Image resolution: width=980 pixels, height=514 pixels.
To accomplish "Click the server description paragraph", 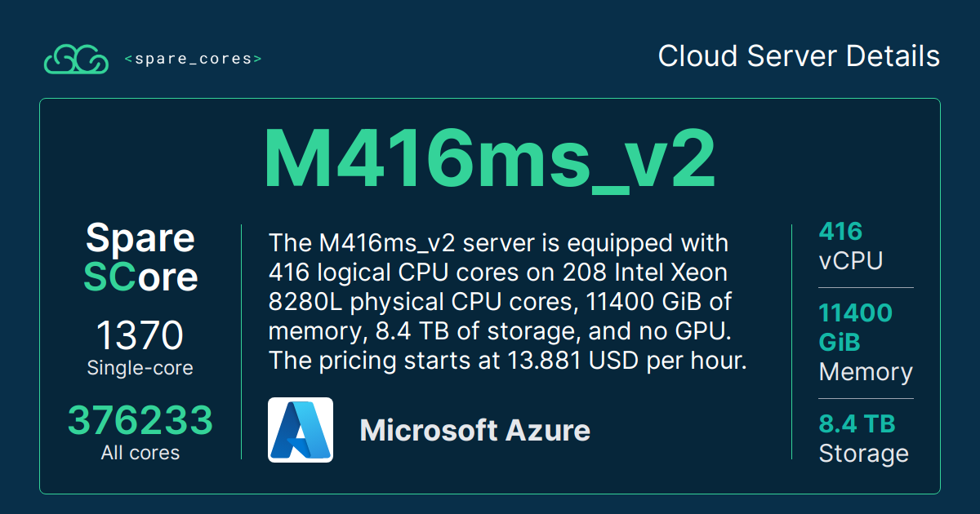I will click(x=506, y=302).
